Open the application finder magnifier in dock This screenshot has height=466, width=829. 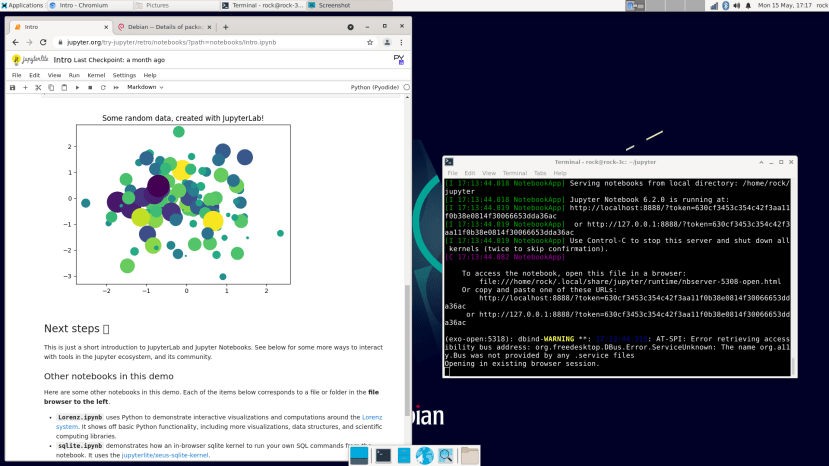[445, 455]
